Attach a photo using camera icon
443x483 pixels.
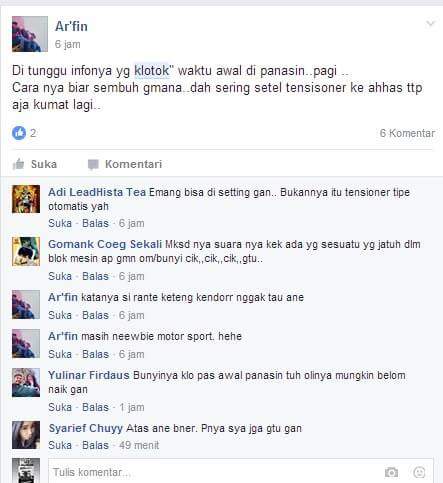click(391, 472)
